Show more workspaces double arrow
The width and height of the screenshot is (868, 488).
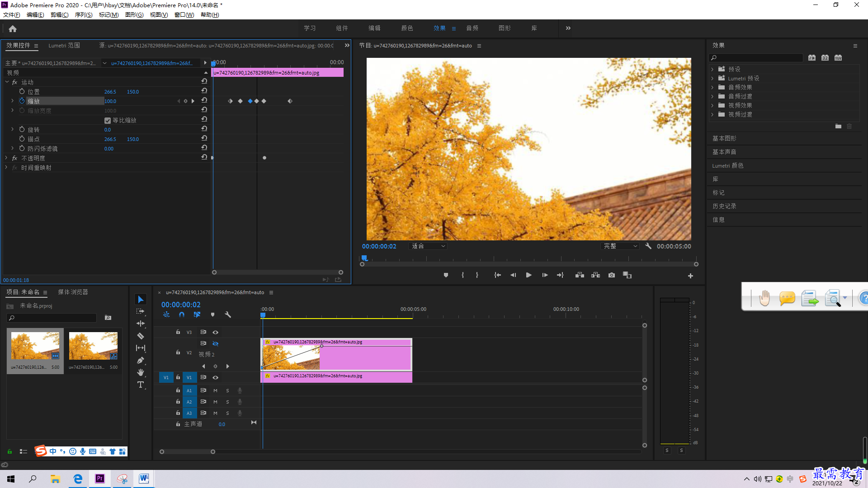[x=568, y=28]
